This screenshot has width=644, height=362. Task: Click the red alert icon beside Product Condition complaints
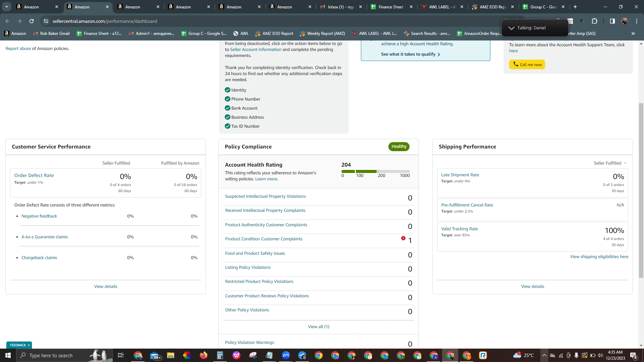pyautogui.click(x=403, y=238)
